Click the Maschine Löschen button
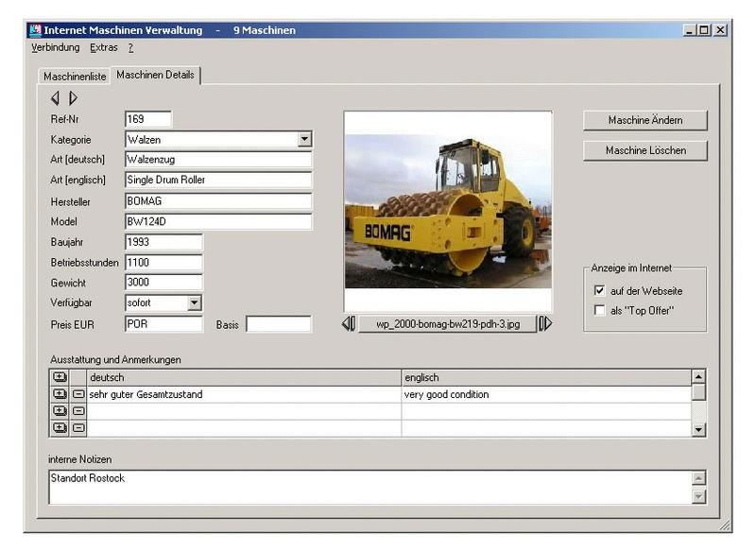The image size is (756, 552). pos(645,150)
